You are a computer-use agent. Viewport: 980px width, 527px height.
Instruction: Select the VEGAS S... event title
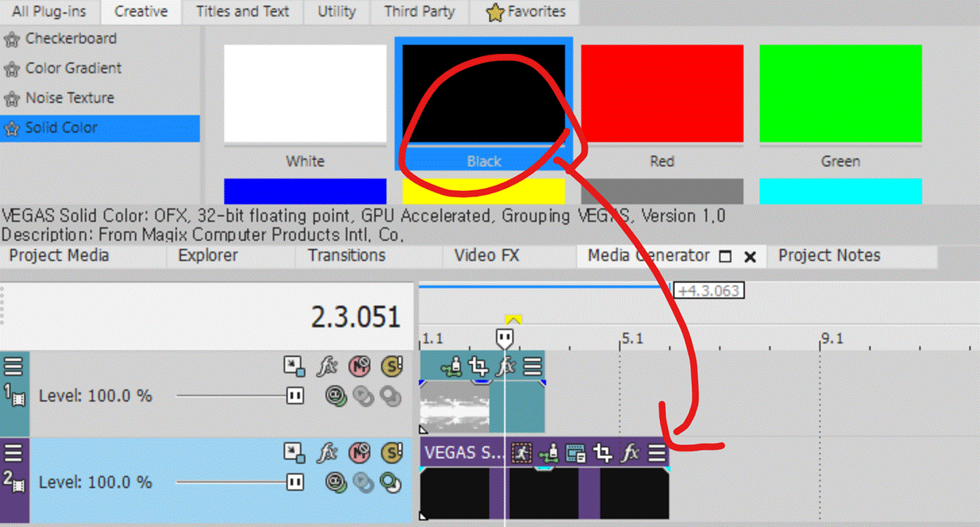point(463,453)
